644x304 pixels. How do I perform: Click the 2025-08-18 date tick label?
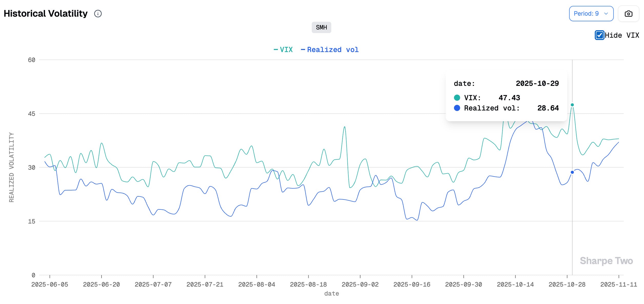[308, 285]
